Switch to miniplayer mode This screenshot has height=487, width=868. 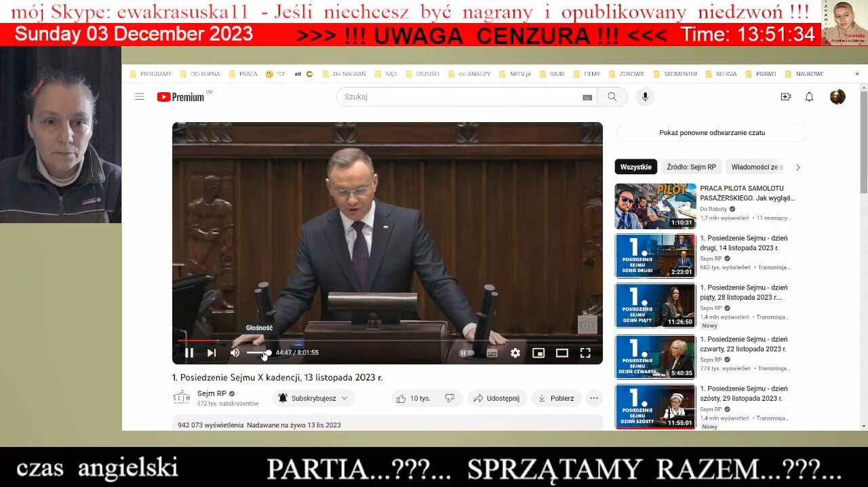538,353
